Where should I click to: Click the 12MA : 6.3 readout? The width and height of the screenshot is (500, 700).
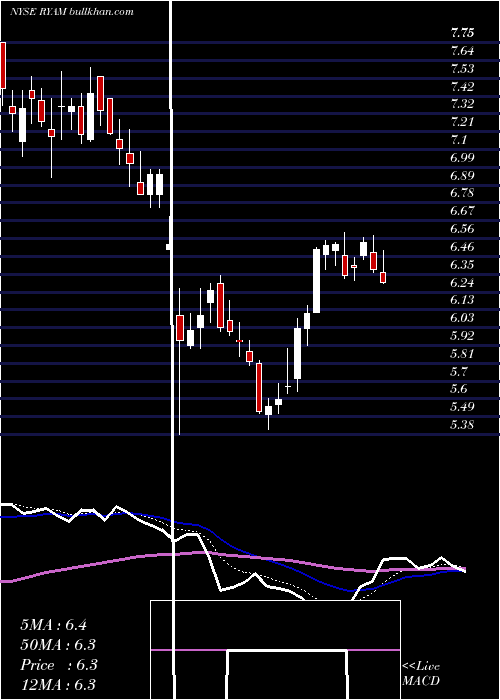click(x=58, y=685)
